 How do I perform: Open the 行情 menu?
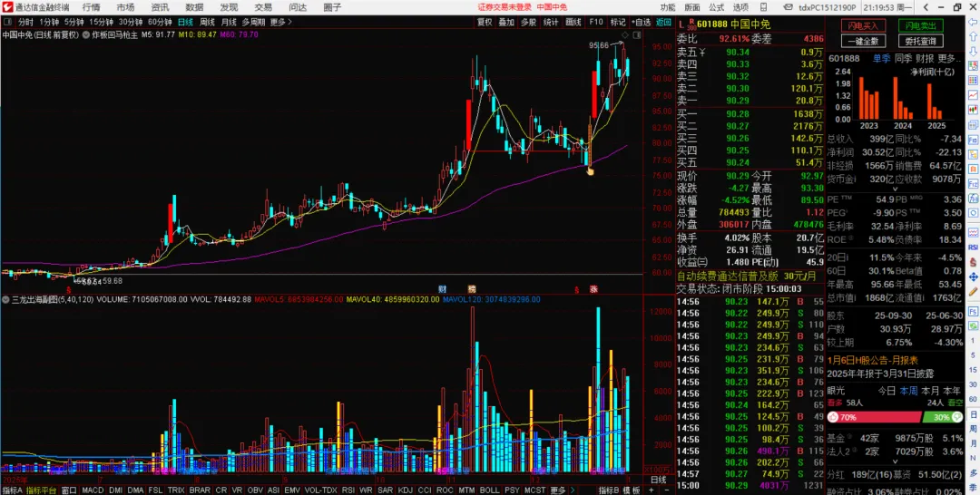click(x=92, y=7)
